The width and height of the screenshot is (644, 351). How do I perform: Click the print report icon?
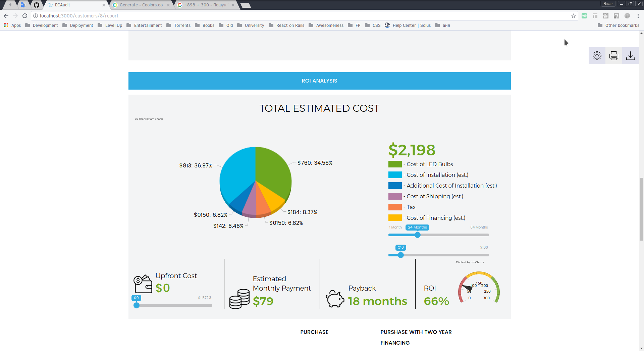click(613, 56)
